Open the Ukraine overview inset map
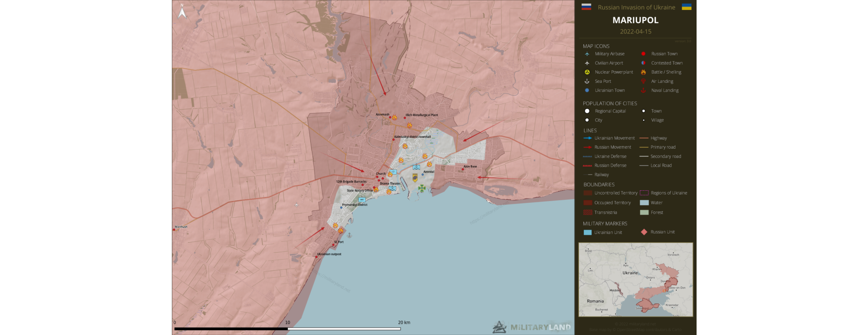The image size is (868, 335). pos(635,280)
